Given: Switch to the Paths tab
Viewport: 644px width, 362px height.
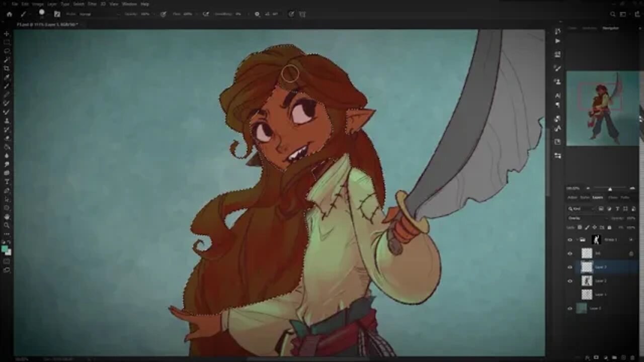Looking at the screenshot, I should pos(625,198).
